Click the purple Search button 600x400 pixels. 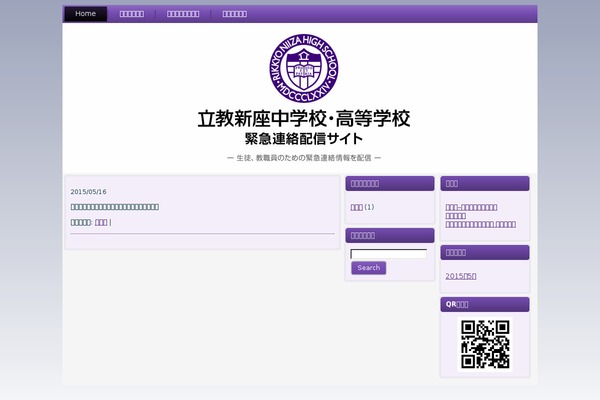click(368, 268)
